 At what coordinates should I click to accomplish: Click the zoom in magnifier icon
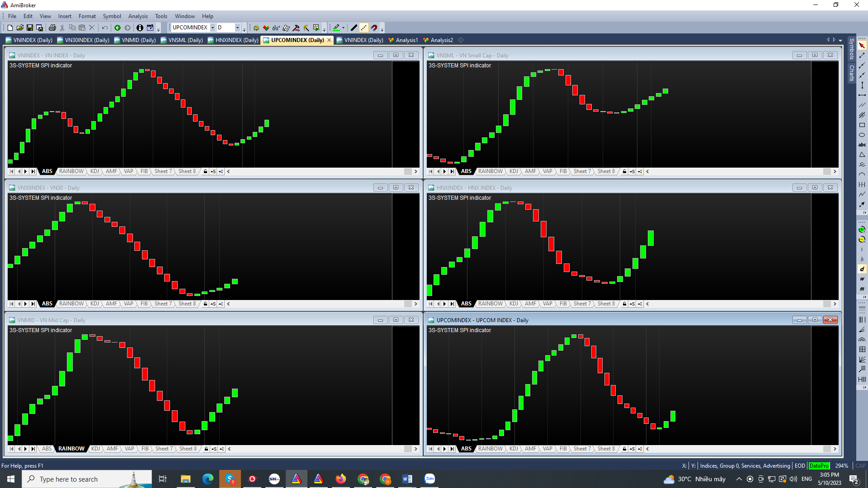[x=862, y=230]
